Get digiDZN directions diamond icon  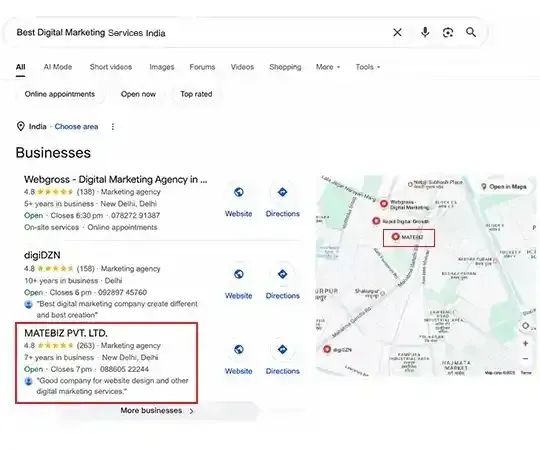tap(282, 274)
